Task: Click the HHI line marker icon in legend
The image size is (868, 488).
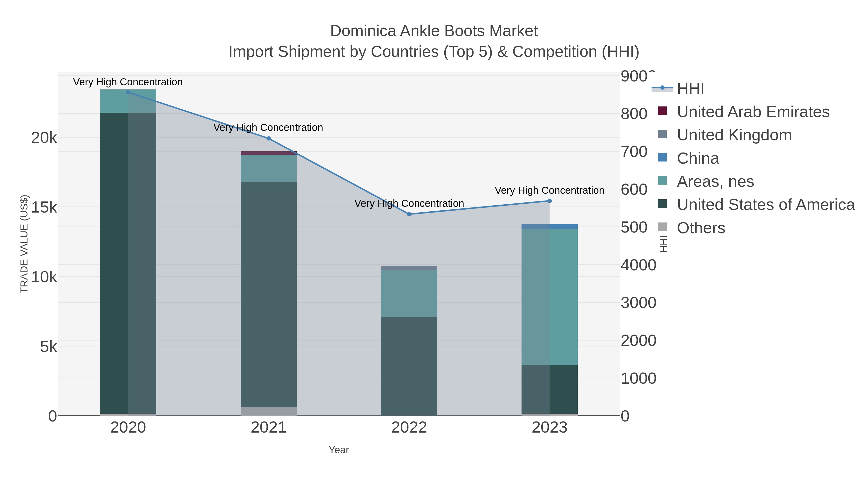Action: pyautogui.click(x=663, y=88)
